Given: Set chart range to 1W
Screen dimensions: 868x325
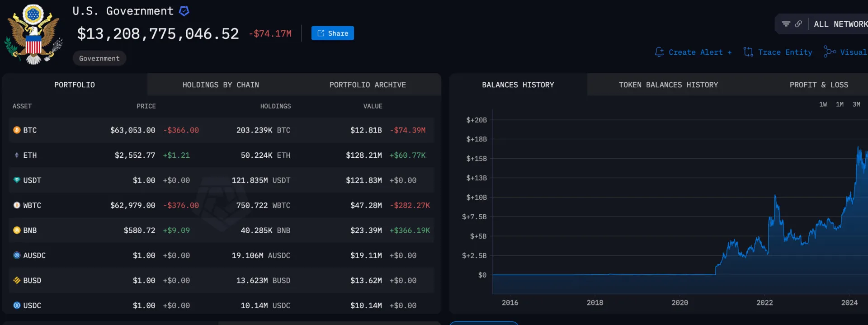Looking at the screenshot, I should point(823,104).
